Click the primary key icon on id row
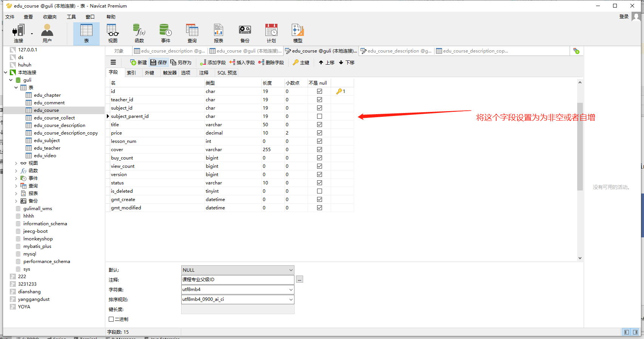 tap(339, 91)
